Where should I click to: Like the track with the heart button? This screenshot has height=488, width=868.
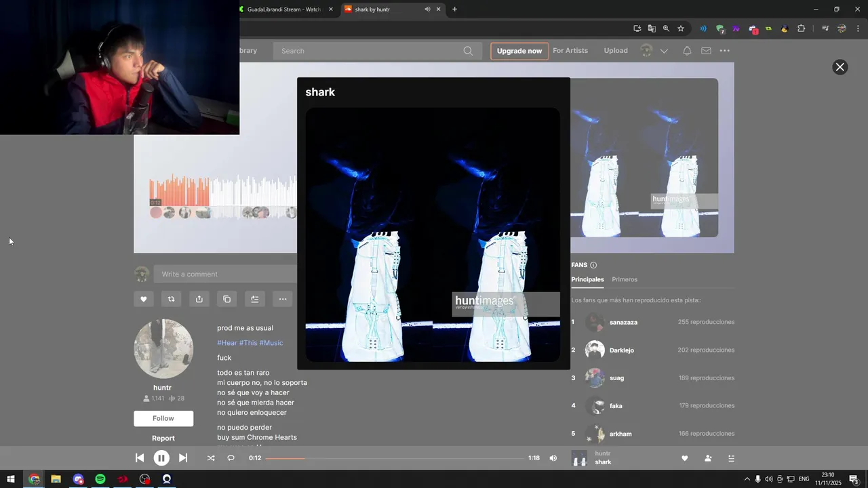pos(144,299)
